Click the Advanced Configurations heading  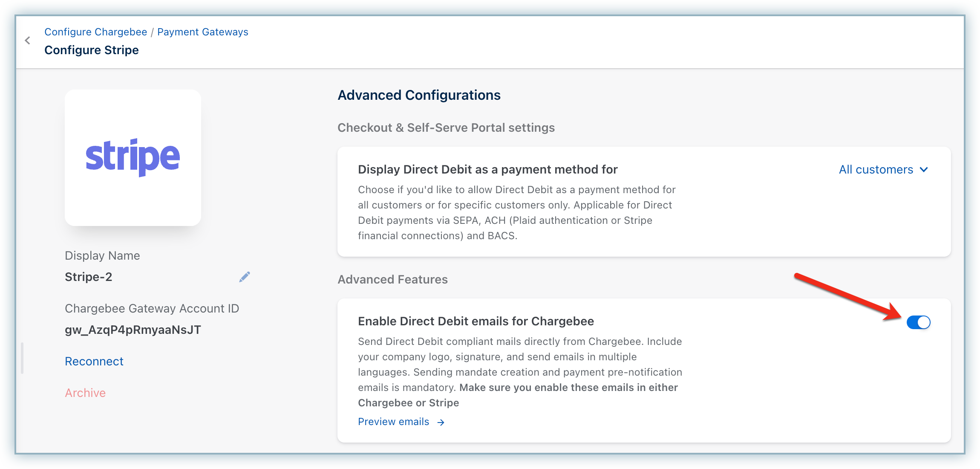[x=419, y=95]
